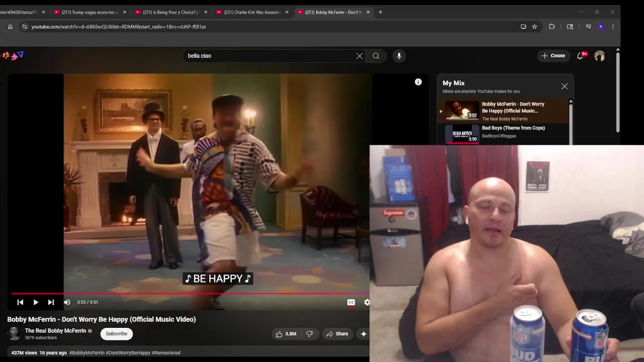The width and height of the screenshot is (644, 362).
Task: Select Don't Worry Be Happy in My Mix
Action: [503, 111]
